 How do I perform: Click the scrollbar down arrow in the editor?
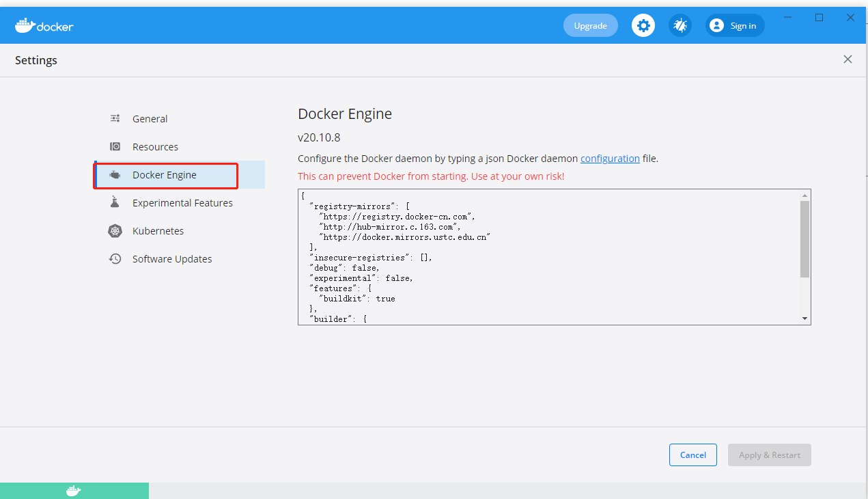[805, 319]
